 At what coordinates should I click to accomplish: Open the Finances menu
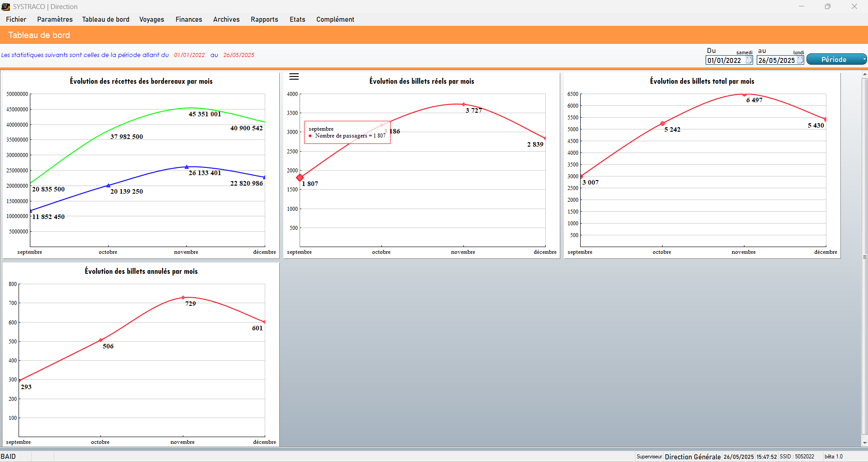tap(189, 19)
